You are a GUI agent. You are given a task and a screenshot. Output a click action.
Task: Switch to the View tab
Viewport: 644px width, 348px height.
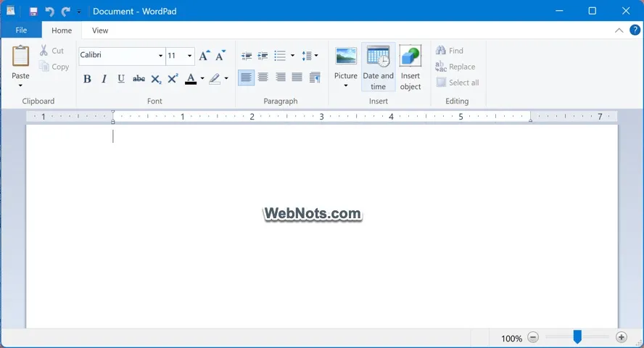click(100, 30)
